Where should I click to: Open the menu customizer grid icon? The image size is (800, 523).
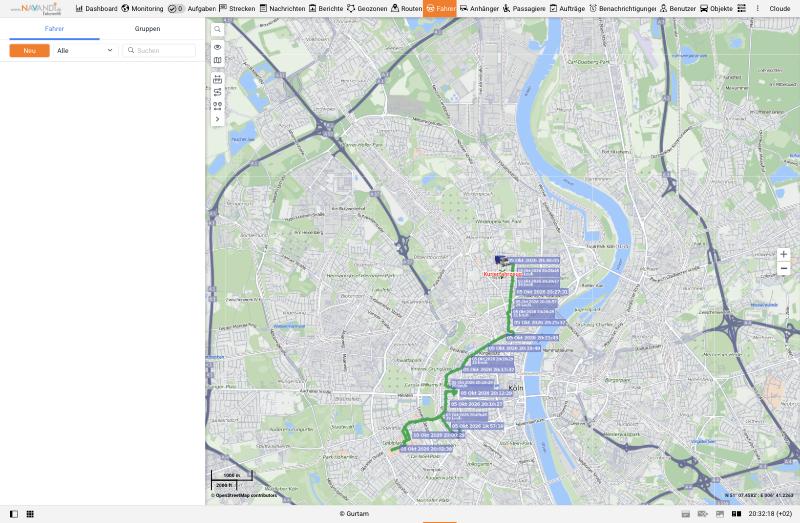pyautogui.click(x=742, y=9)
